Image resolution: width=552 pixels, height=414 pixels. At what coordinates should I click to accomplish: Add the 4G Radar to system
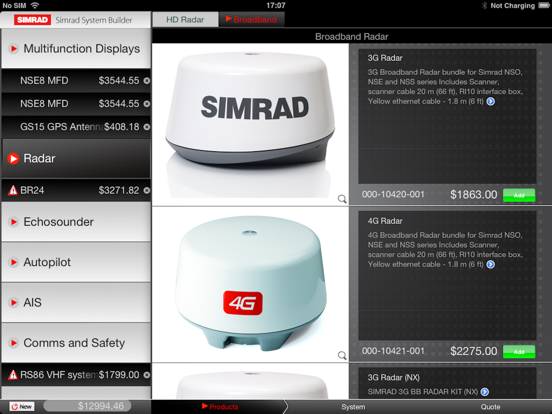pos(519,351)
